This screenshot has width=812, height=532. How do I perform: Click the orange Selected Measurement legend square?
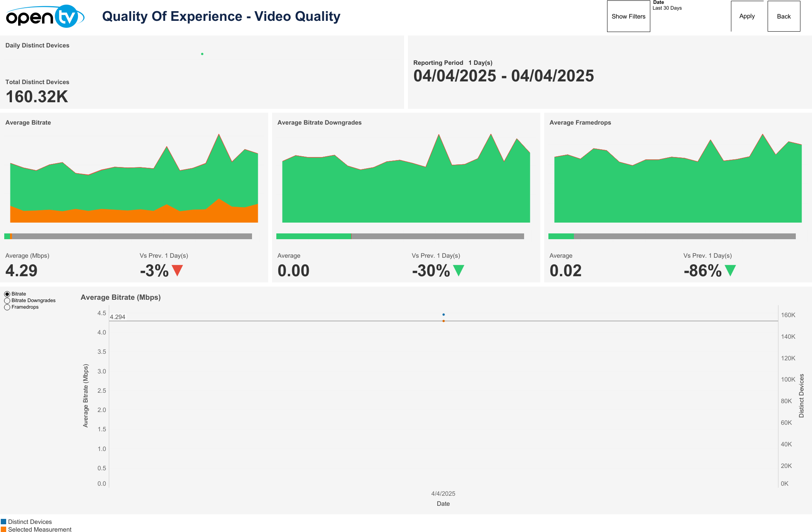click(x=3, y=529)
